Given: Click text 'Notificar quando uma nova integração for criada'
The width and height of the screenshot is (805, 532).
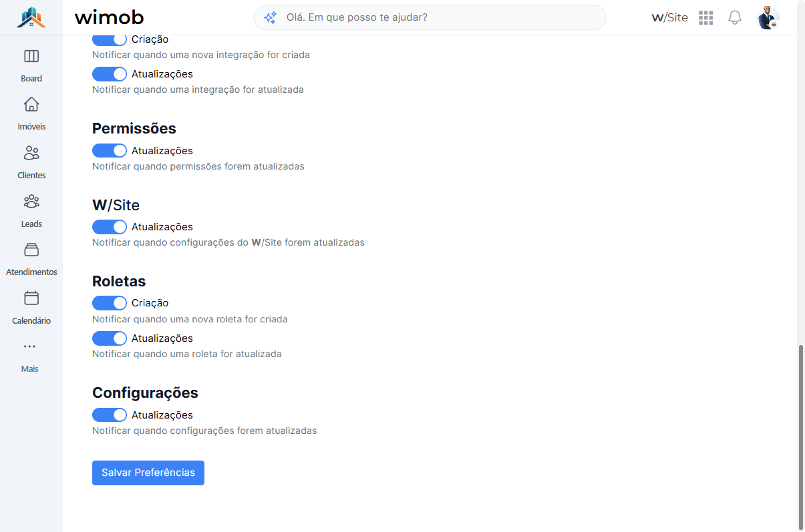Looking at the screenshot, I should [x=201, y=55].
